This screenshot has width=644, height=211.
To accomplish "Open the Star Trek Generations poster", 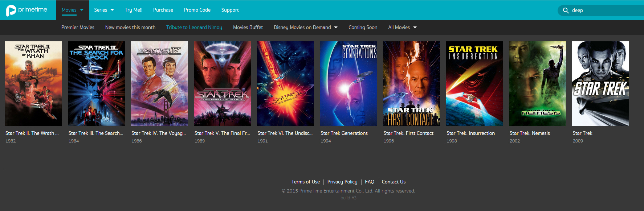I will (x=349, y=84).
